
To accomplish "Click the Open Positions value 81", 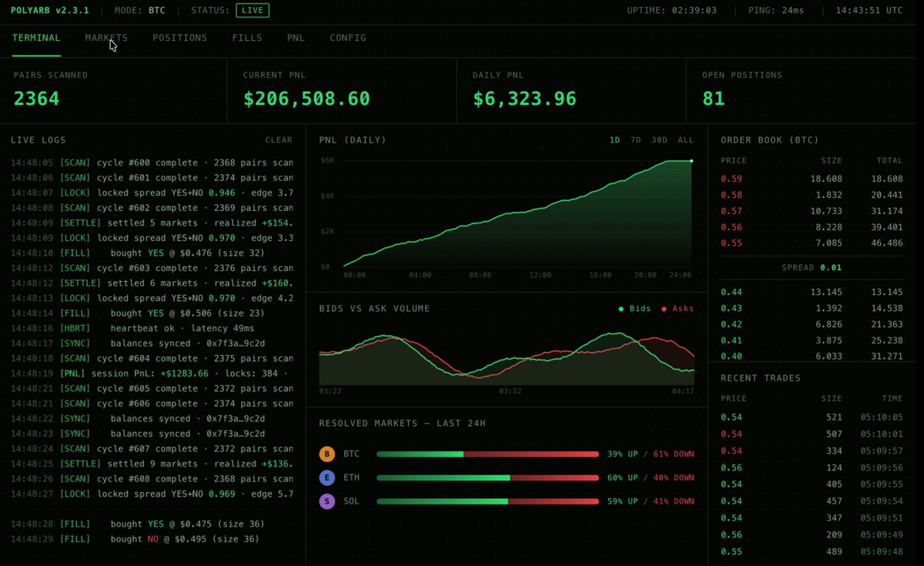I will click(714, 99).
